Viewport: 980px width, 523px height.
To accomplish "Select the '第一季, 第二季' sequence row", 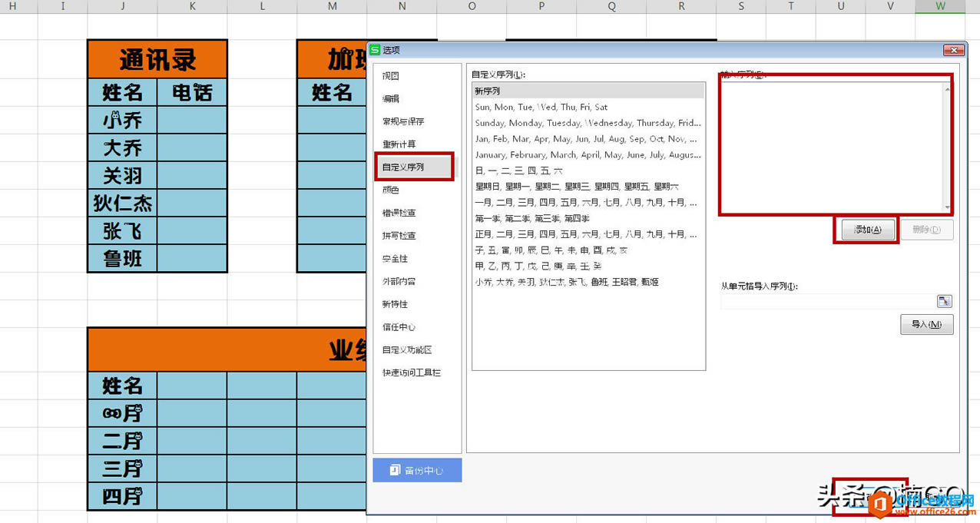I will (588, 218).
